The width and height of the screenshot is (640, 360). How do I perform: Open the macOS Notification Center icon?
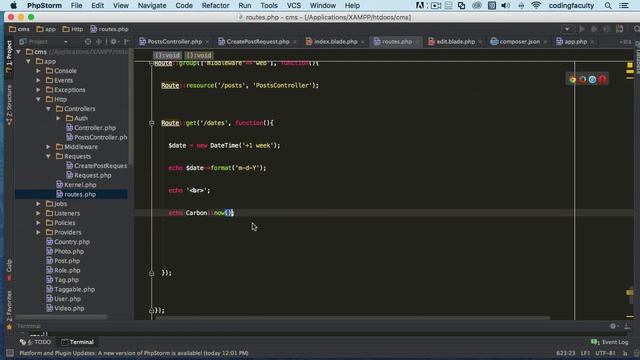tap(624, 6)
